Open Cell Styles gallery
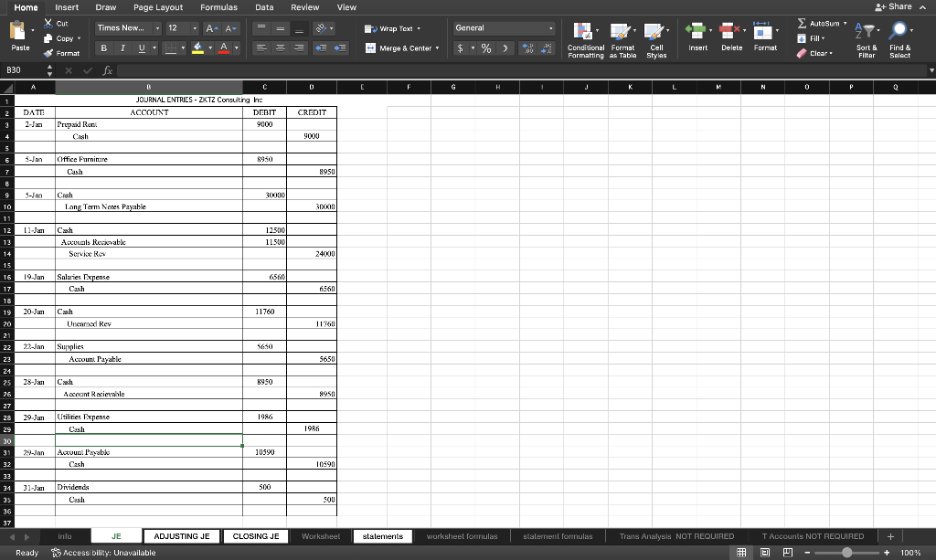 (x=656, y=40)
